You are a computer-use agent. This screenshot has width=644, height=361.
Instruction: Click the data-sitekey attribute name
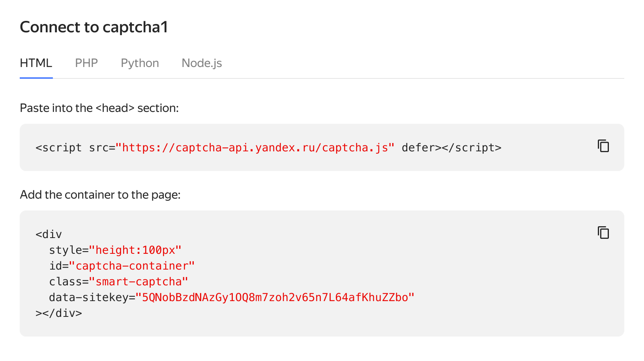point(89,298)
